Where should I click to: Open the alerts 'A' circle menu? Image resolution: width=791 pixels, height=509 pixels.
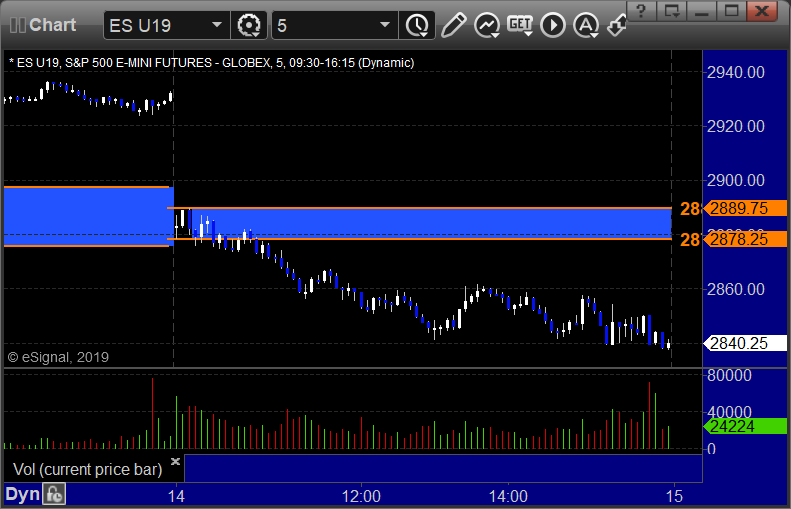click(x=586, y=25)
